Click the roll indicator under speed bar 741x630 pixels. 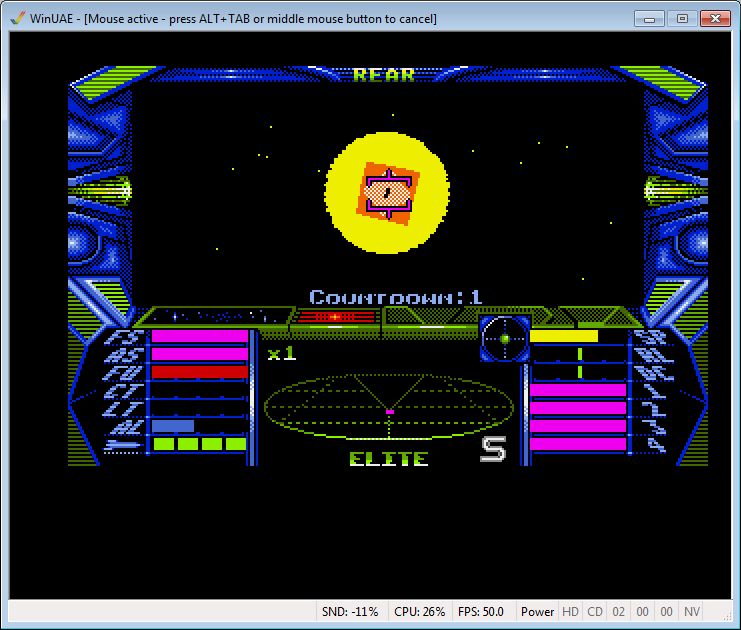point(580,354)
